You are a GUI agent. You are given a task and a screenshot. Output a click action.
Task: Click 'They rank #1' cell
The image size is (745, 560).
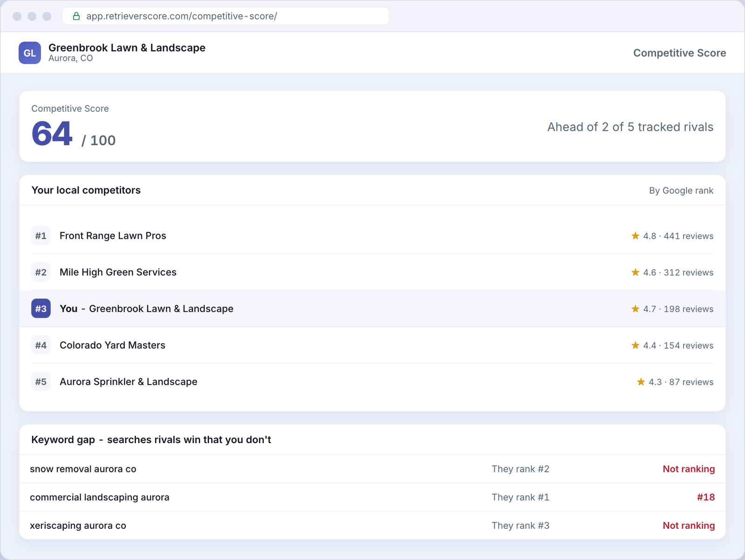tap(521, 497)
